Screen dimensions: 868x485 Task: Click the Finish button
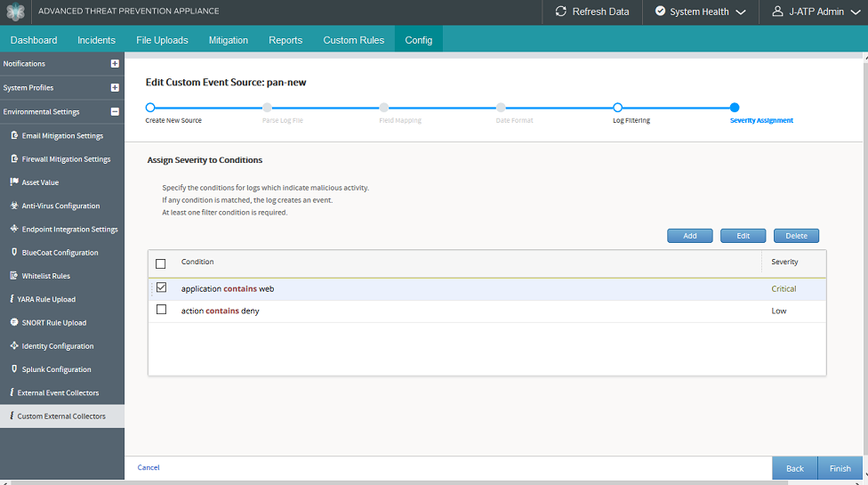(840, 468)
